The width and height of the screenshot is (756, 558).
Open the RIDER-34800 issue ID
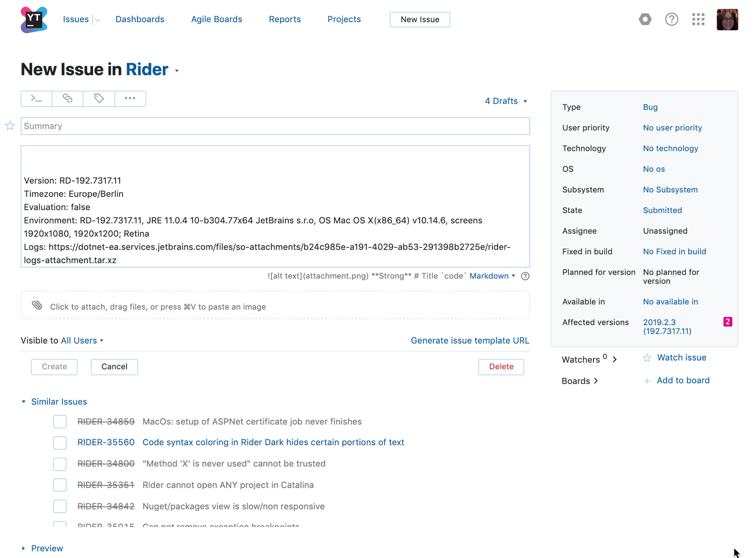pos(106,464)
